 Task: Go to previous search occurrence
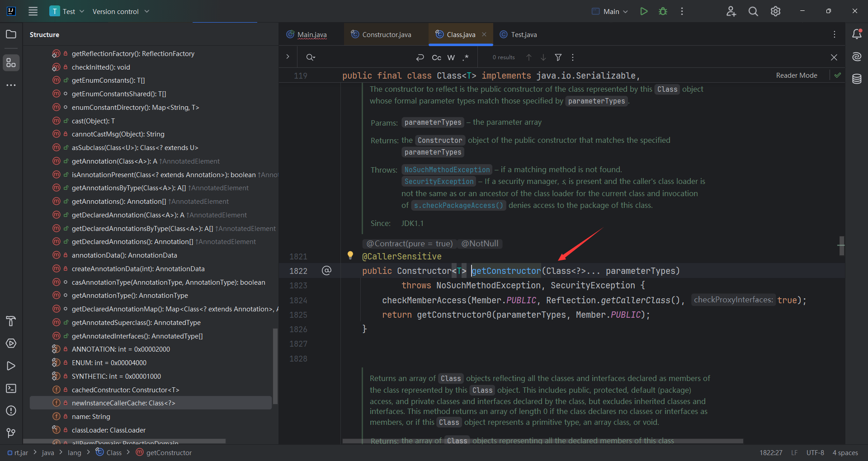pyautogui.click(x=528, y=57)
